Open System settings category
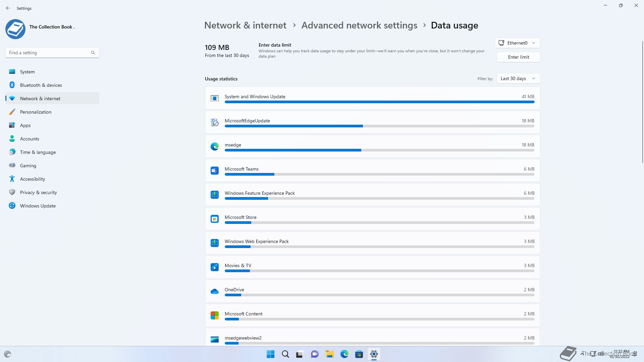The image size is (644, 362). coord(52,72)
